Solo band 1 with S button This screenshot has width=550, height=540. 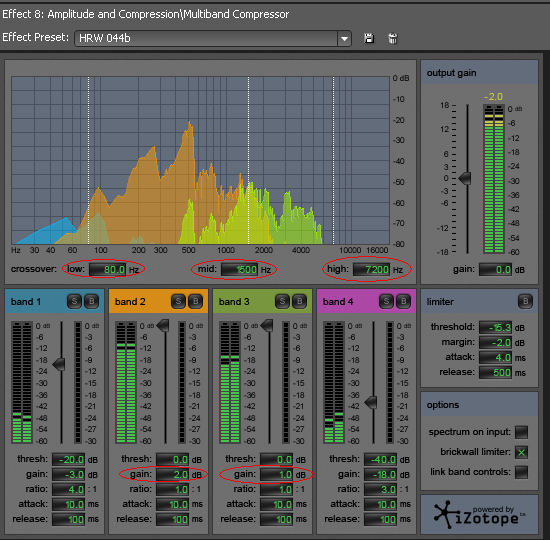[x=74, y=301]
